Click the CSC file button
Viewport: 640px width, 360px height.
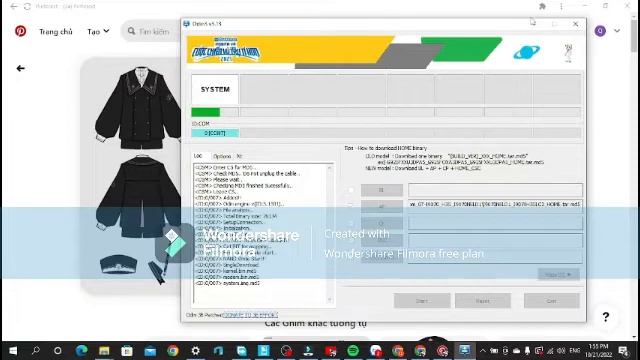pos(382,240)
